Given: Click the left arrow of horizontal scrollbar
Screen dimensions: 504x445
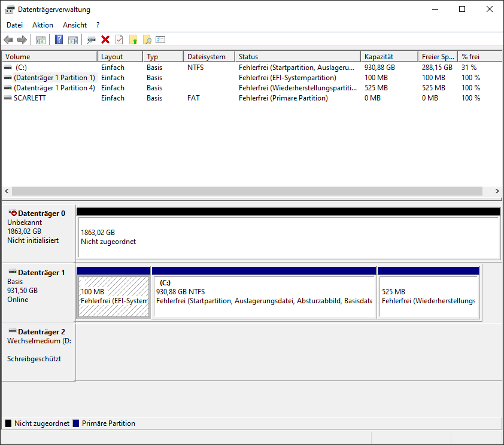Looking at the screenshot, I should pyautogui.click(x=7, y=191).
